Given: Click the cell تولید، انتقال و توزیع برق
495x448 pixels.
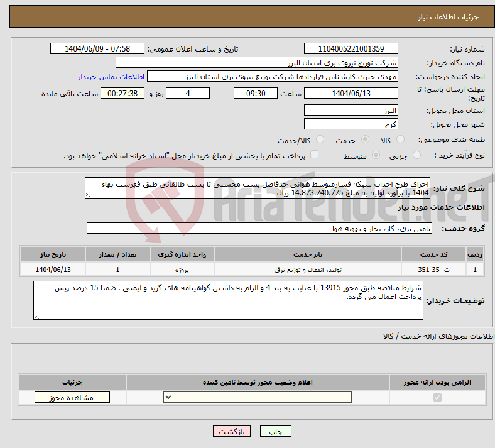Looking at the screenshot, I should tap(308, 270).
